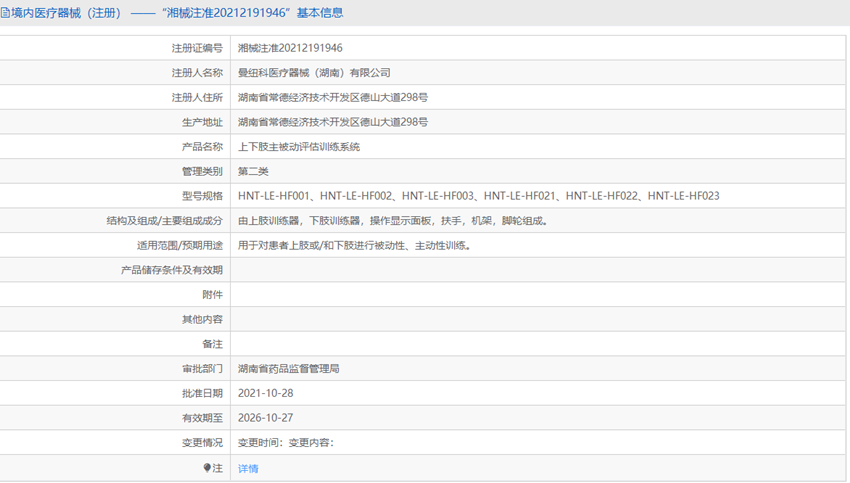The width and height of the screenshot is (850, 483).
Task: Select approval date 2021-10-28
Action: (266, 393)
